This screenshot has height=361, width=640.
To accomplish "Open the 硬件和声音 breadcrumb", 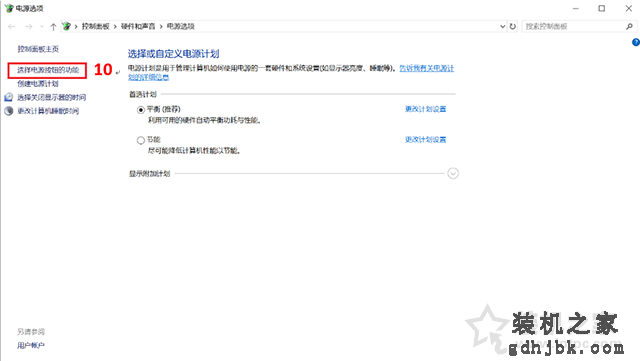I will [x=138, y=26].
